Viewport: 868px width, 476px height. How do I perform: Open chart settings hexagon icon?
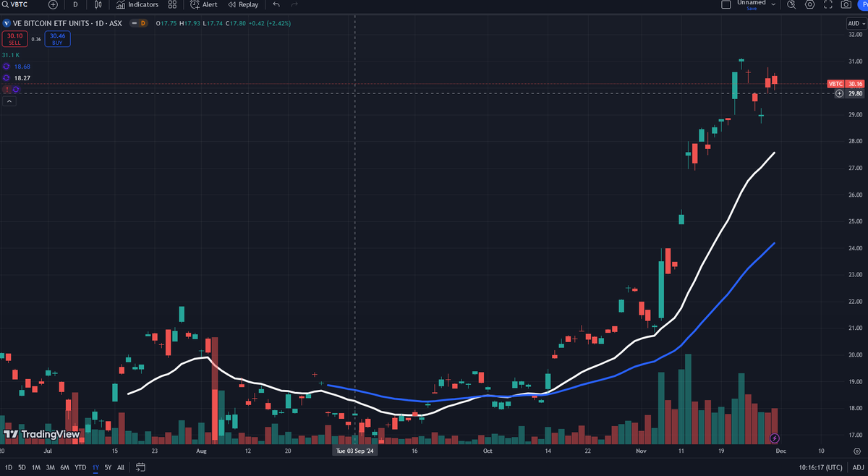tap(809, 4)
